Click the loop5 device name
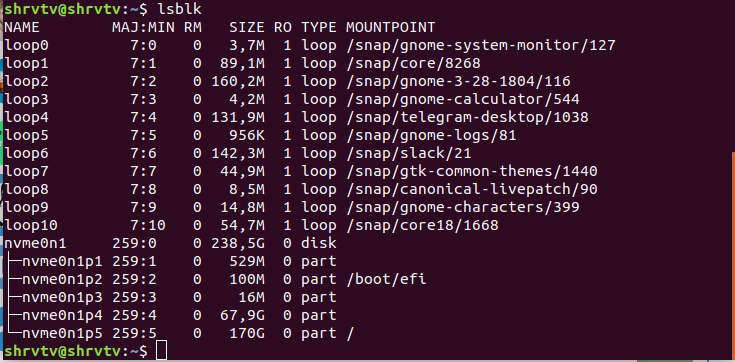Screen dimensions: 735x362 (26, 136)
